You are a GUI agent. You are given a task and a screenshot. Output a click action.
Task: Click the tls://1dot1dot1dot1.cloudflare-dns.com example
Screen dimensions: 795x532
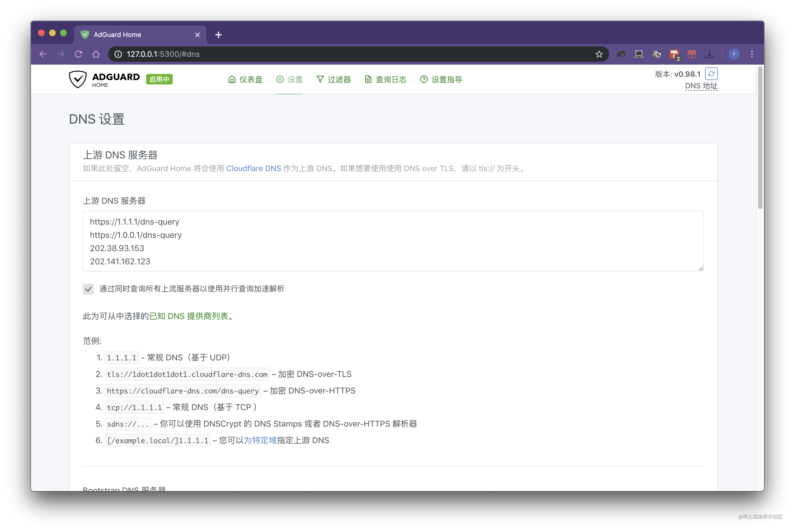point(187,374)
